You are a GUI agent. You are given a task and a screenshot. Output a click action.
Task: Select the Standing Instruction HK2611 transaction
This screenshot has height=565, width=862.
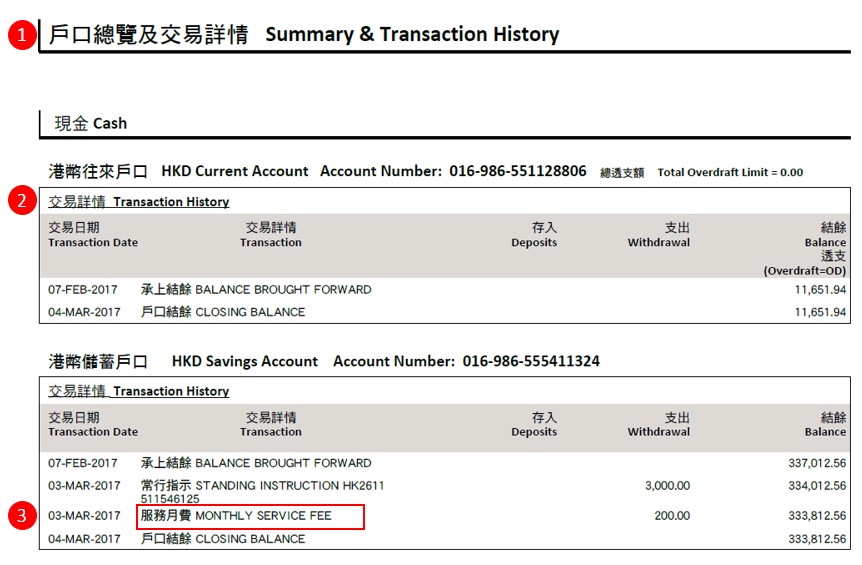tap(262, 486)
